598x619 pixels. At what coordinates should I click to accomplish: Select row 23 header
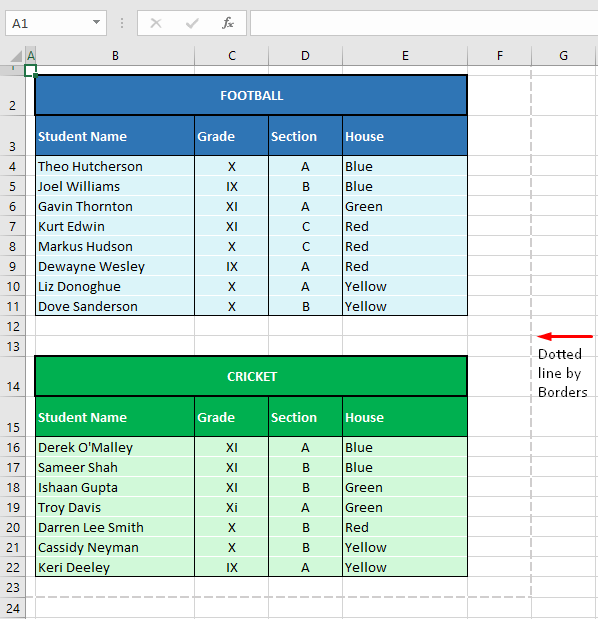tap(13, 587)
